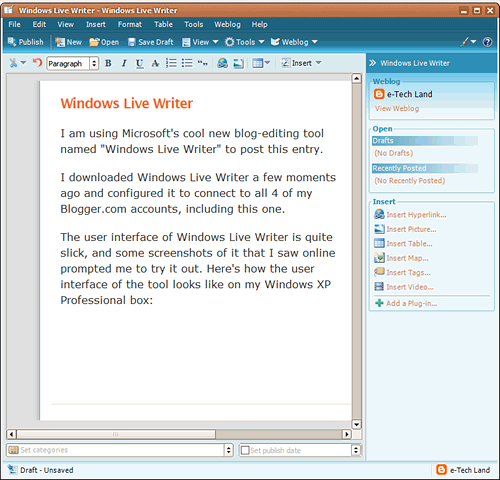Click the Windows Live Writer title bar app icon
This screenshot has width=500, height=480.
click(x=9, y=10)
